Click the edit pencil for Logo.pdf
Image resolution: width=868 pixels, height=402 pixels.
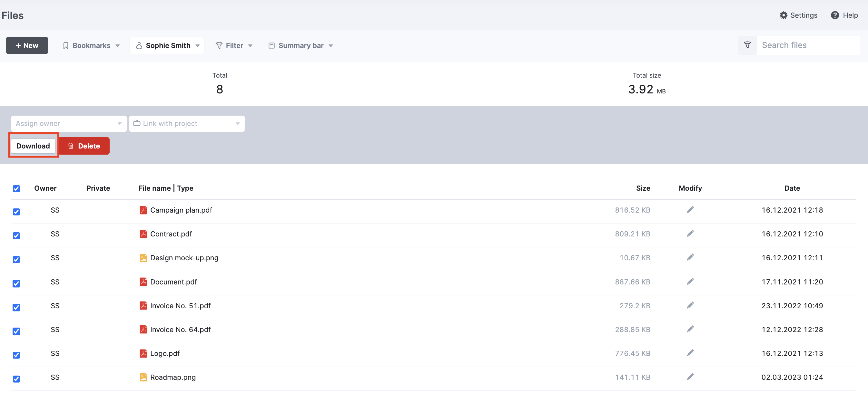(690, 353)
